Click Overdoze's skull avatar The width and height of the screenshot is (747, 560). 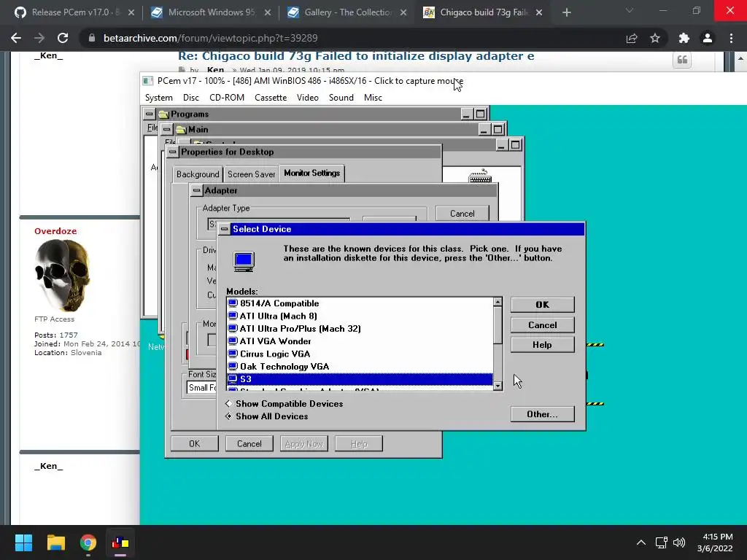63,275
